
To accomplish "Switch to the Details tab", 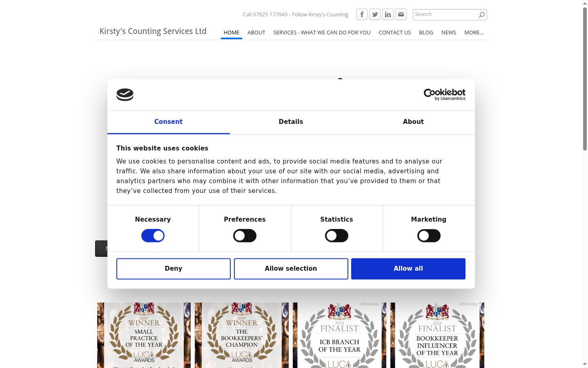I will [291, 122].
